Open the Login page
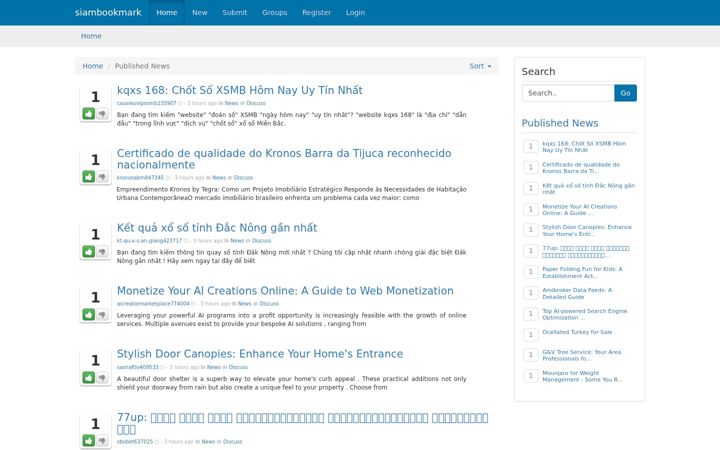Screen dimensions: 720x450 click(x=355, y=12)
